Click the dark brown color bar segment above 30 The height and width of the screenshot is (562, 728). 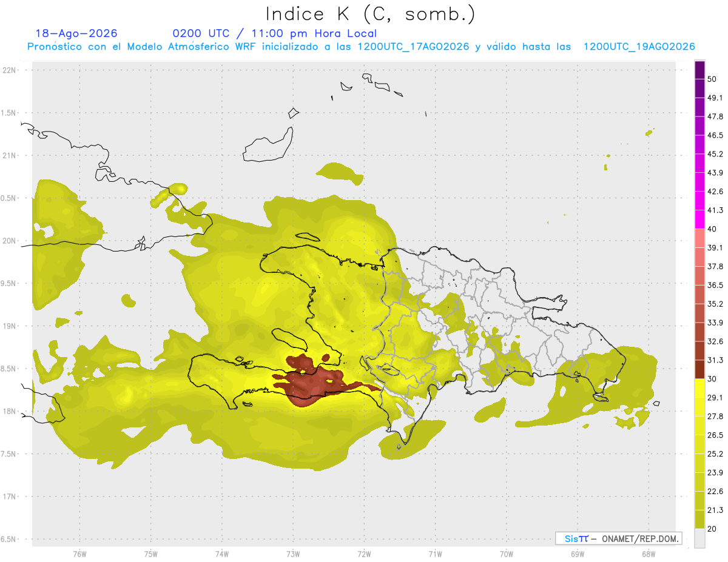pos(700,369)
